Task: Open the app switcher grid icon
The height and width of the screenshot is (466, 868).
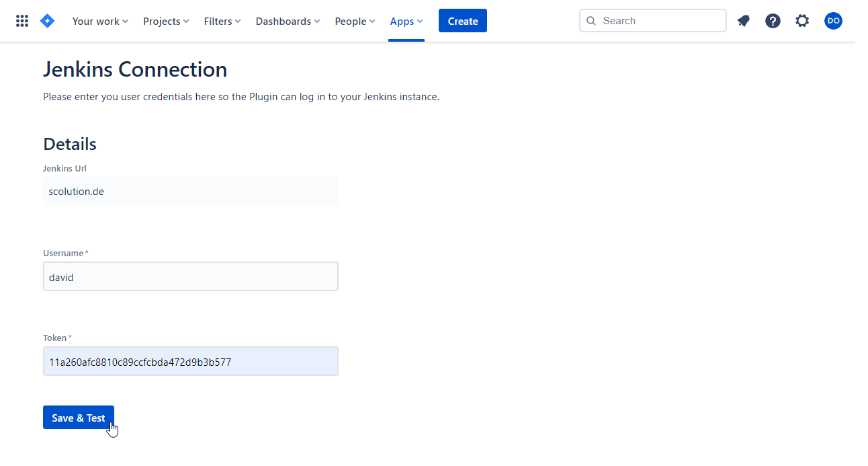Action: (x=22, y=21)
